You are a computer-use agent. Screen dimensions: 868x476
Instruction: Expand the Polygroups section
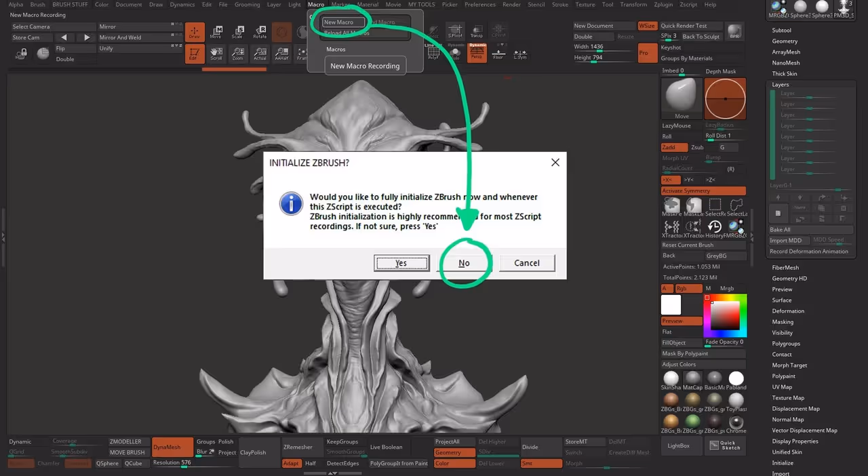click(x=786, y=344)
